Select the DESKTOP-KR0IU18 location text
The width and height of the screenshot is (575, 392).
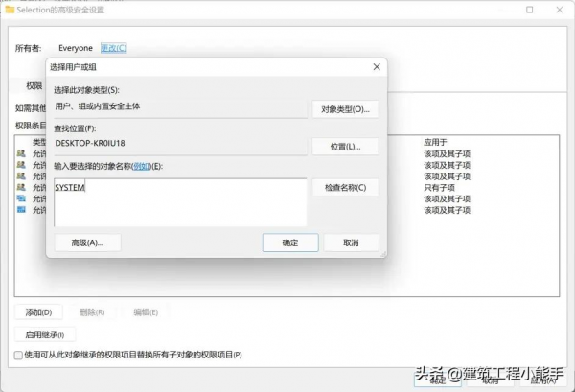[x=90, y=143]
